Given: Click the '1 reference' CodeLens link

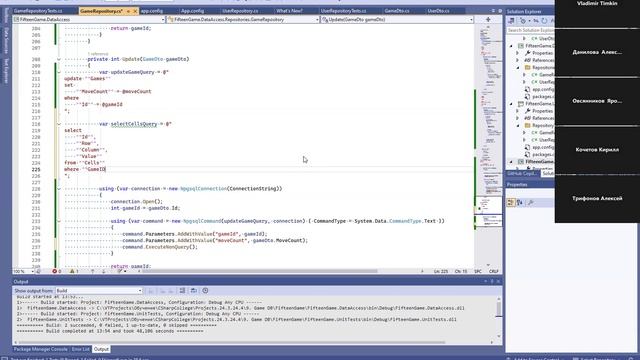Looking at the screenshot, I should tap(98, 54).
